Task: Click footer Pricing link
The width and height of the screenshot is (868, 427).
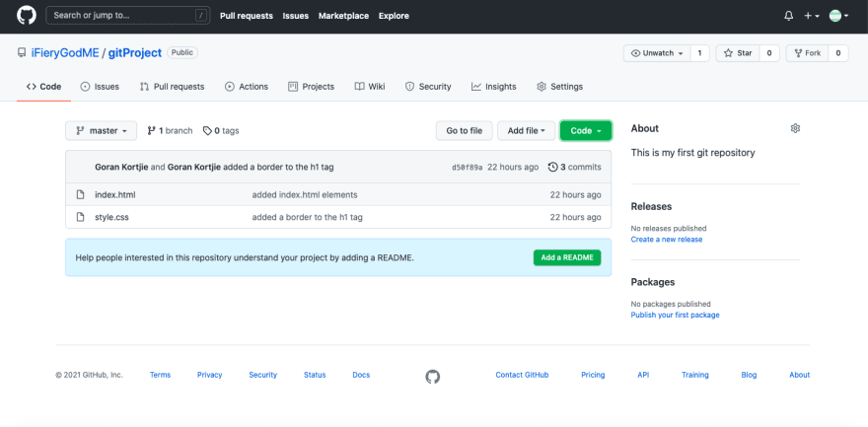Action: [x=593, y=375]
